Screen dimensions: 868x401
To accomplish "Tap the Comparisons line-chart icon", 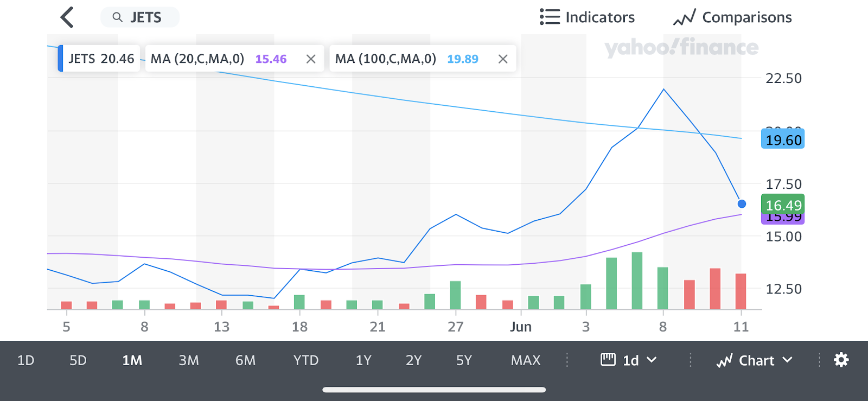I will (x=684, y=17).
